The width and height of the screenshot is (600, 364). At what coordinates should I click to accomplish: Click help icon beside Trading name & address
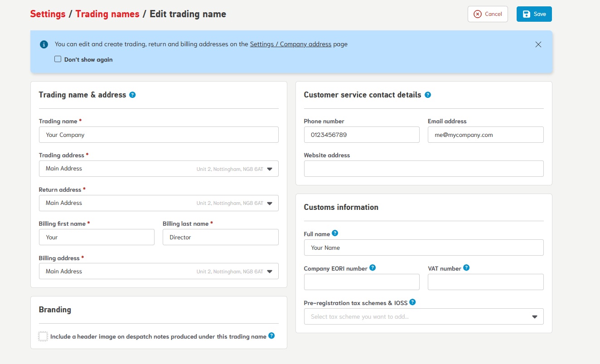132,95
